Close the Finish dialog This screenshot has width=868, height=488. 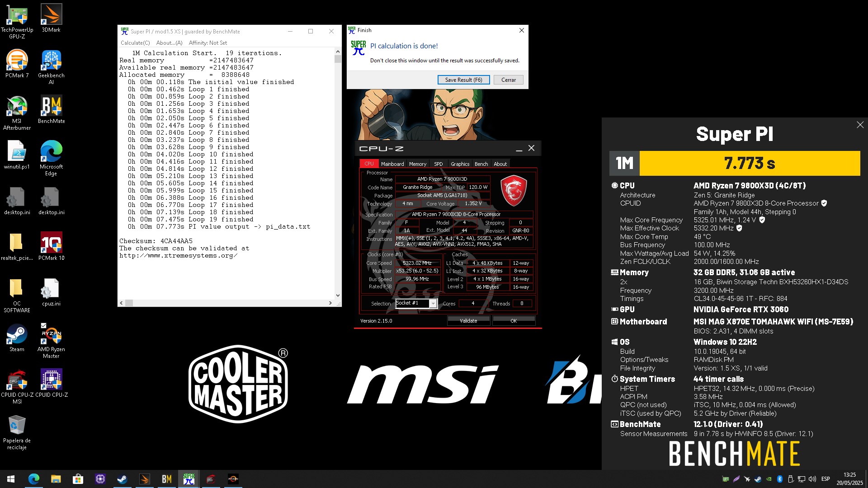point(521,30)
